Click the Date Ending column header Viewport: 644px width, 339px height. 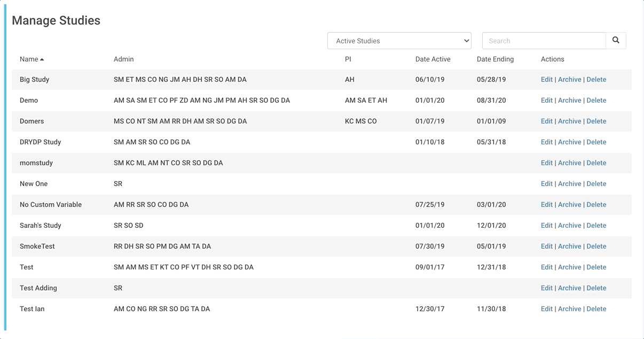pyautogui.click(x=495, y=59)
